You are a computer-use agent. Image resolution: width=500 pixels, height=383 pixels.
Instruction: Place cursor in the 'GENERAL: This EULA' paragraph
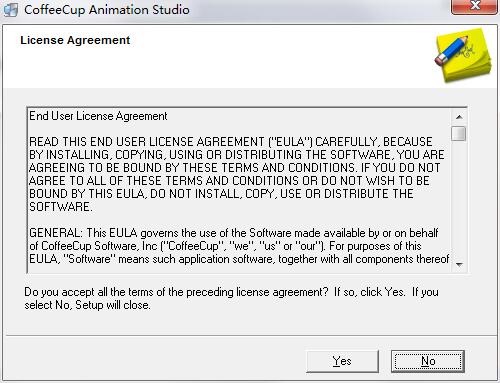pyautogui.click(x=239, y=246)
